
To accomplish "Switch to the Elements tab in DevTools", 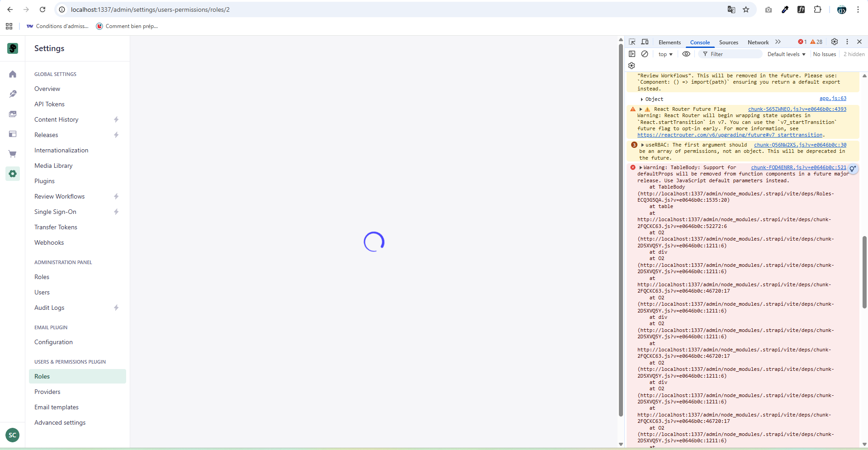I will click(x=669, y=43).
